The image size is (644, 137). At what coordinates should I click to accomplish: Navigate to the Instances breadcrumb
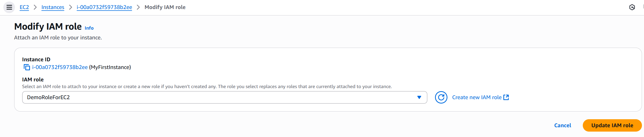(53, 7)
